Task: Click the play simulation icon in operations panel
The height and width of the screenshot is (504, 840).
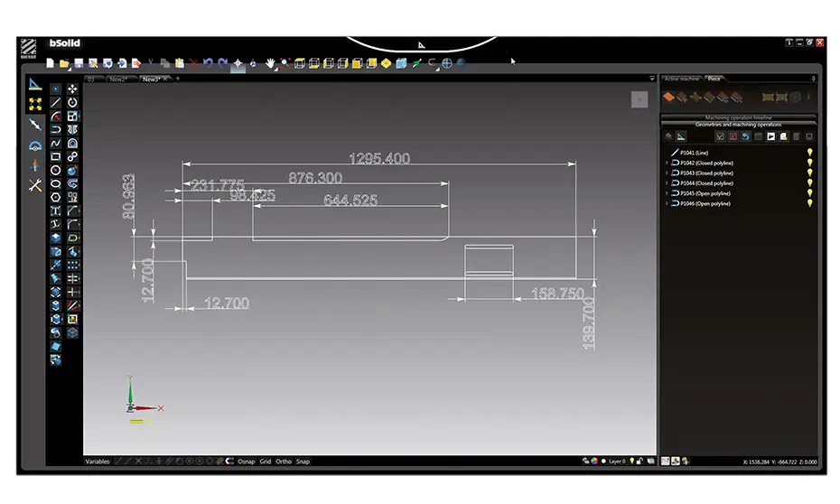Action: click(771, 136)
